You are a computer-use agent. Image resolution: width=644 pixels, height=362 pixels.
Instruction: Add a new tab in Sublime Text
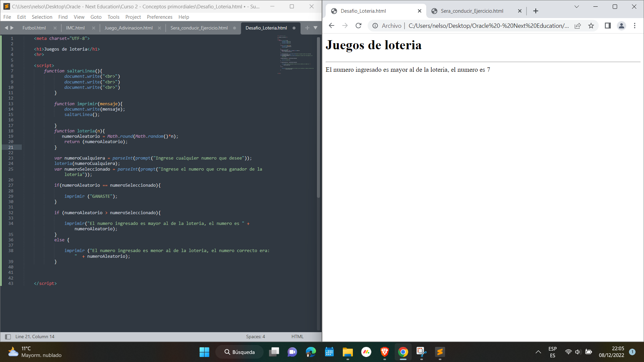[x=307, y=28]
